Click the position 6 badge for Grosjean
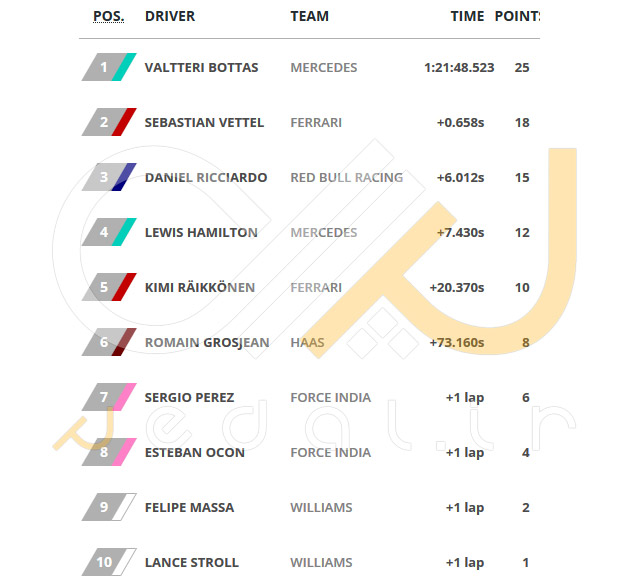The height and width of the screenshot is (585, 643). [x=109, y=342]
